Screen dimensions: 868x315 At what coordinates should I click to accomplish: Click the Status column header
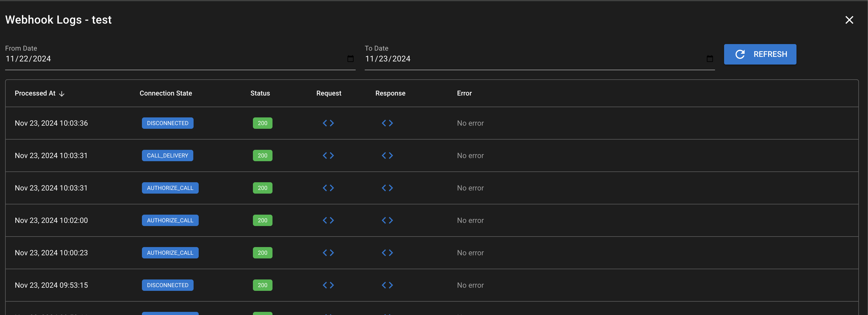pyautogui.click(x=260, y=93)
